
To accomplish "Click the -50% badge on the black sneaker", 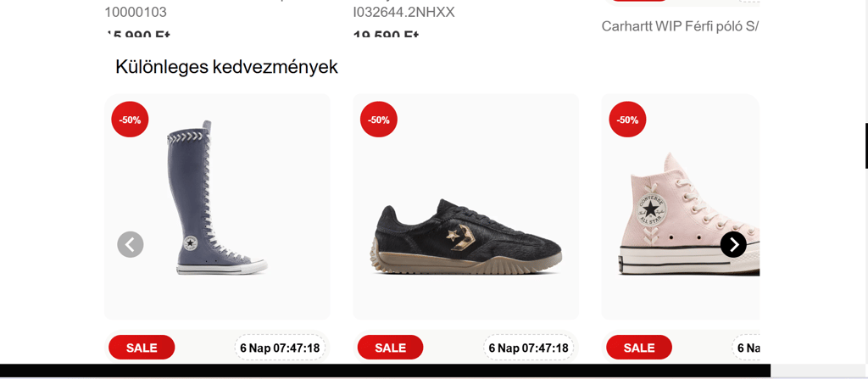I will point(379,120).
